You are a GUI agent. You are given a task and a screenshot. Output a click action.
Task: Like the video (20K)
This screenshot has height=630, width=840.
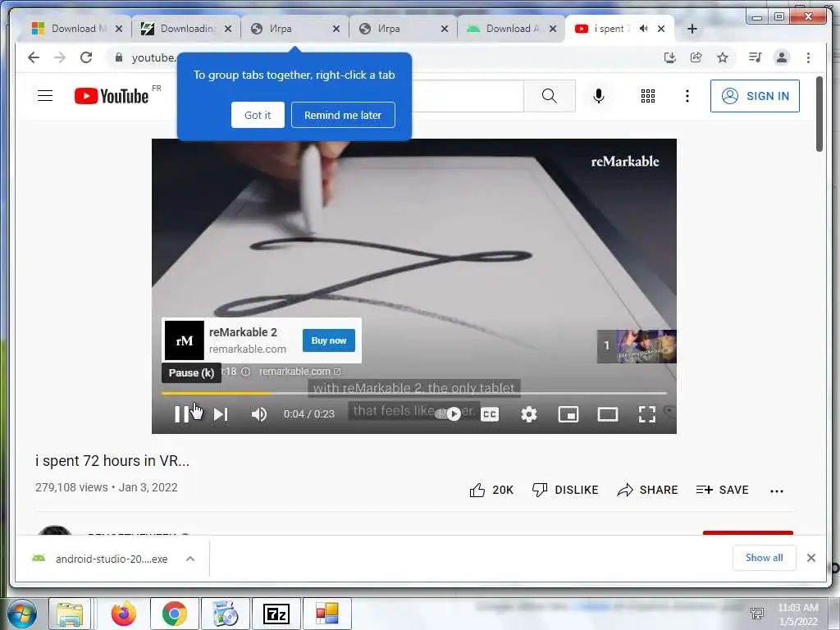click(x=491, y=490)
